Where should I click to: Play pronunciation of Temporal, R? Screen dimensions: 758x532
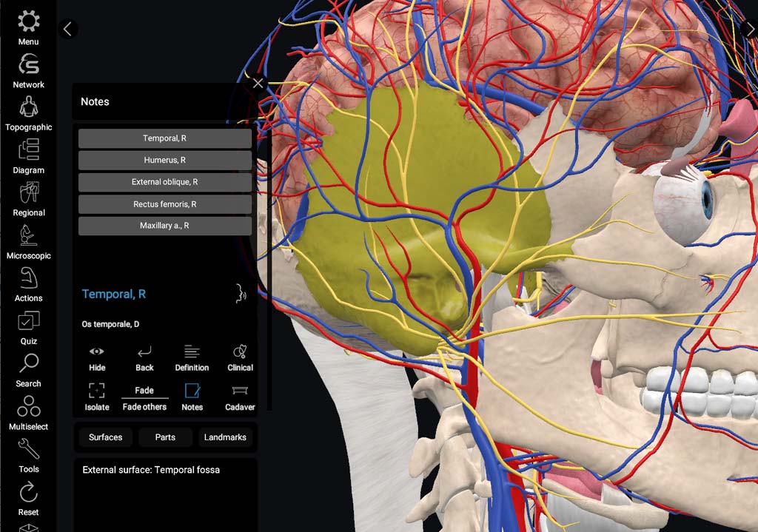(x=241, y=293)
